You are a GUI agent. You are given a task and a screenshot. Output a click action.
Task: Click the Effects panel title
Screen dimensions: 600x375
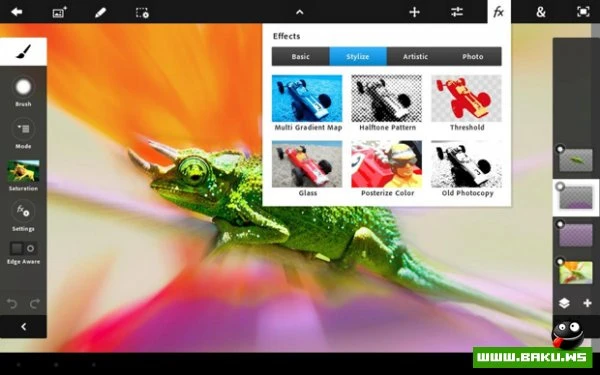pos(286,36)
